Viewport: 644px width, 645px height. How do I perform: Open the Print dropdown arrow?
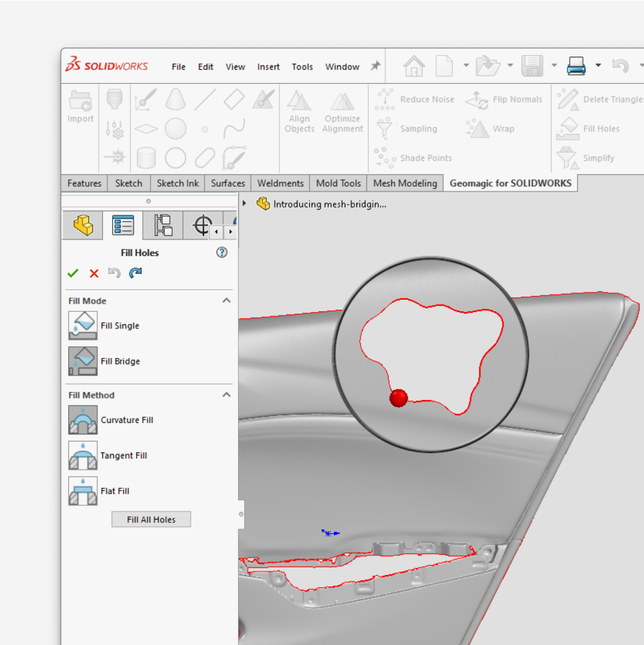click(598, 65)
